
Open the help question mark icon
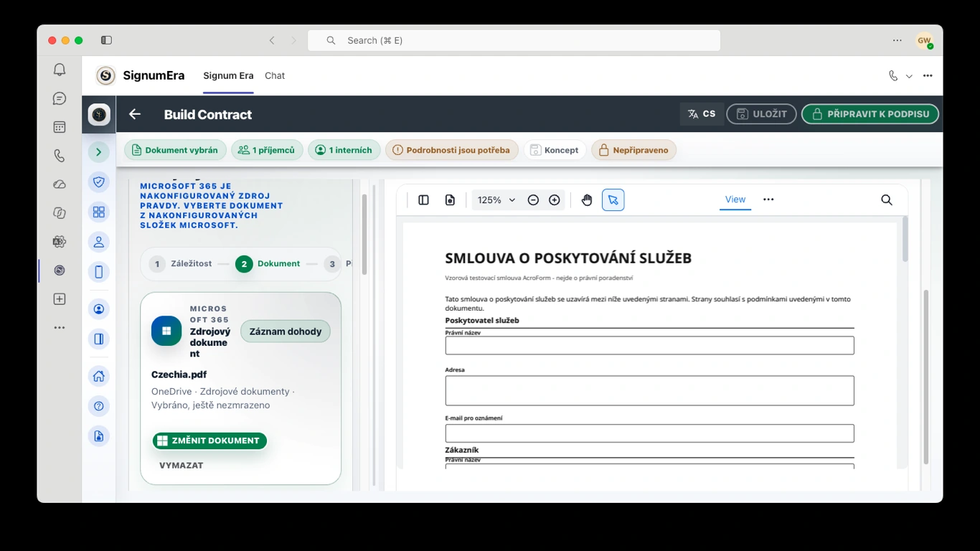(99, 406)
